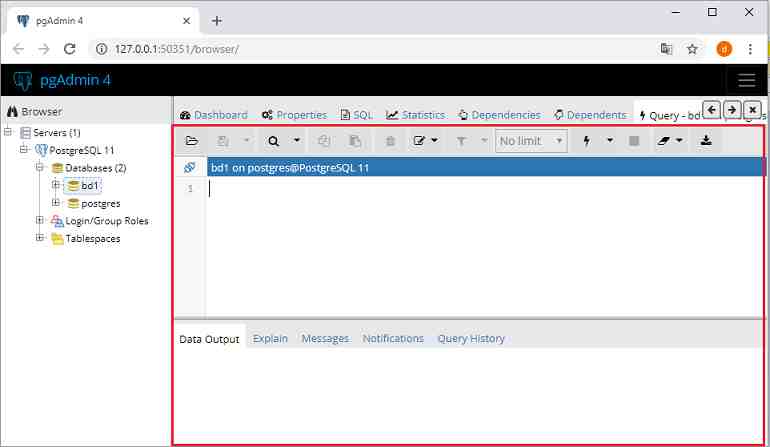
Task: Click the connection status link icon
Action: coord(190,168)
